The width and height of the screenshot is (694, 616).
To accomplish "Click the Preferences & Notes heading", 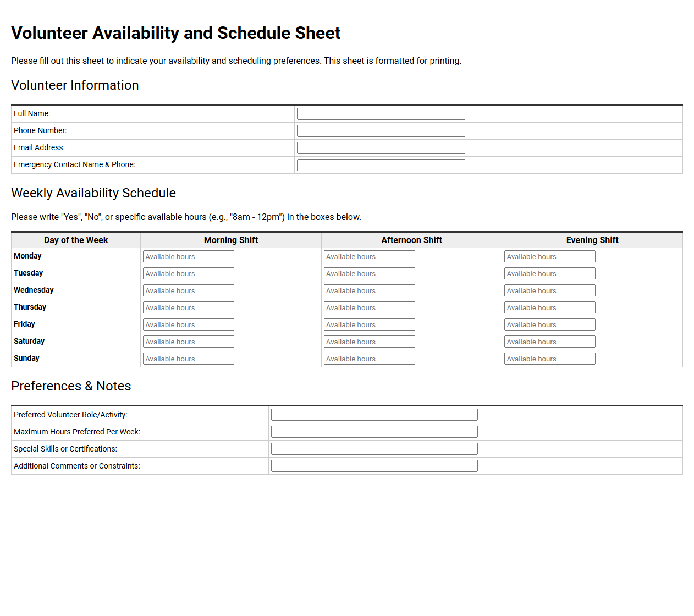I will [71, 386].
